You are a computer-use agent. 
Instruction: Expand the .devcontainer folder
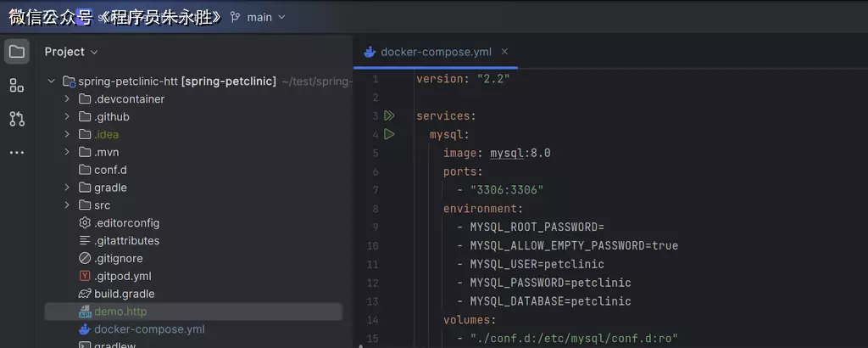point(67,99)
